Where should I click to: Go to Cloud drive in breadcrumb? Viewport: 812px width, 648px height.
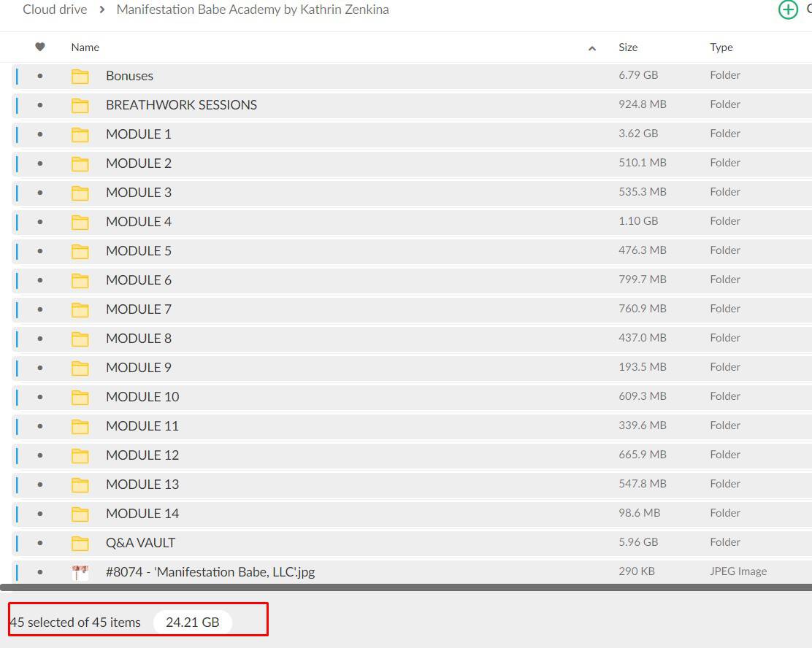(55, 9)
